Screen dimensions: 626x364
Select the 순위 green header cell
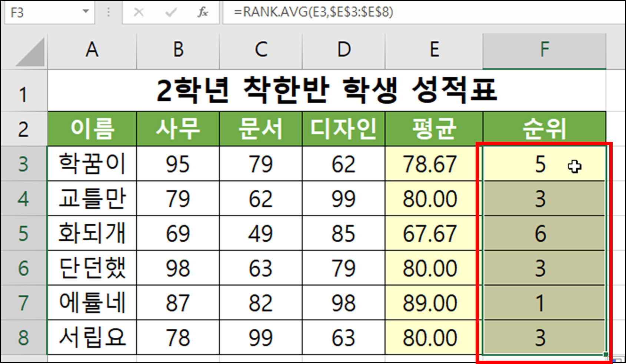tap(544, 128)
